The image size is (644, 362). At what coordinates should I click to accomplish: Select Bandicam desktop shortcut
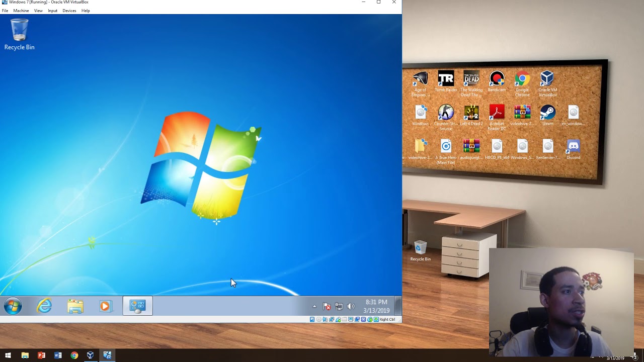[x=497, y=81]
